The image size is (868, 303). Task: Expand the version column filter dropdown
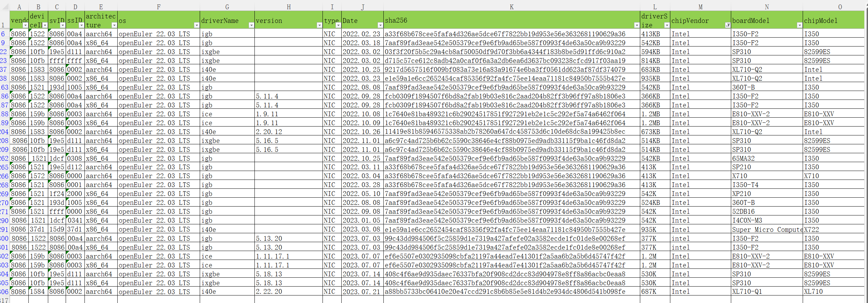(319, 25)
